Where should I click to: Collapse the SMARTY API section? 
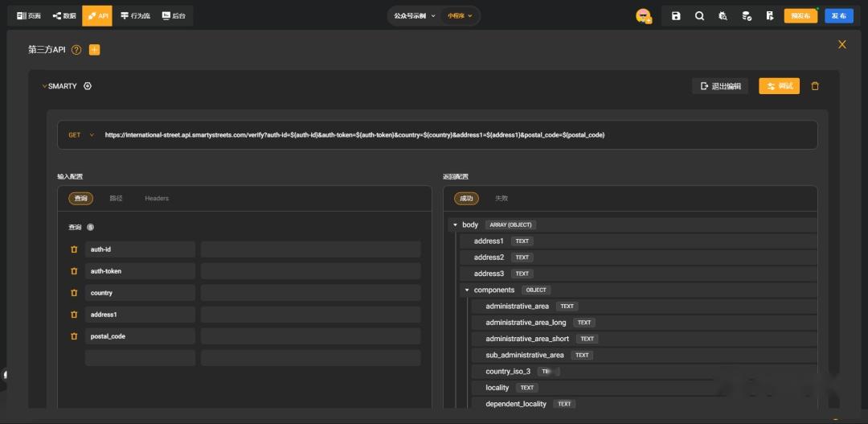point(45,86)
